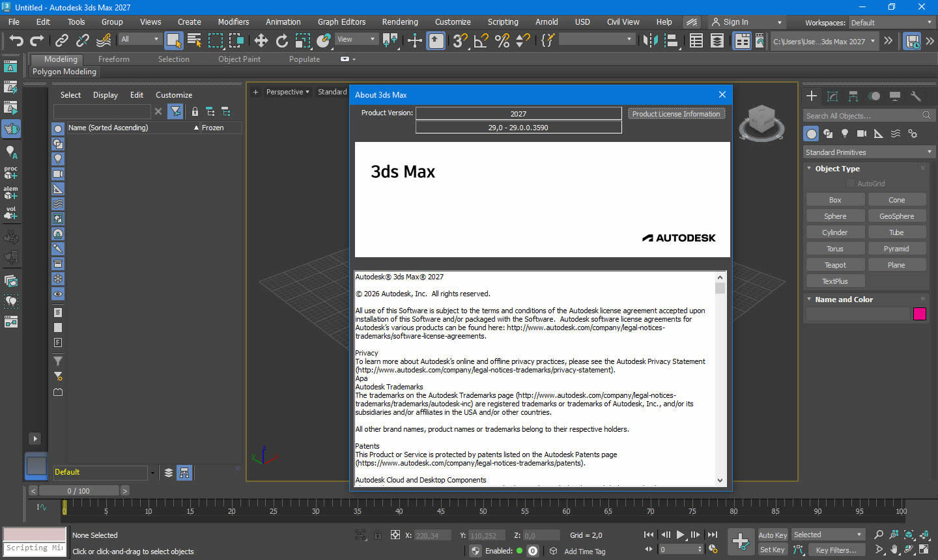Select the Move tool
This screenshot has height=560, width=938.
coord(261,41)
